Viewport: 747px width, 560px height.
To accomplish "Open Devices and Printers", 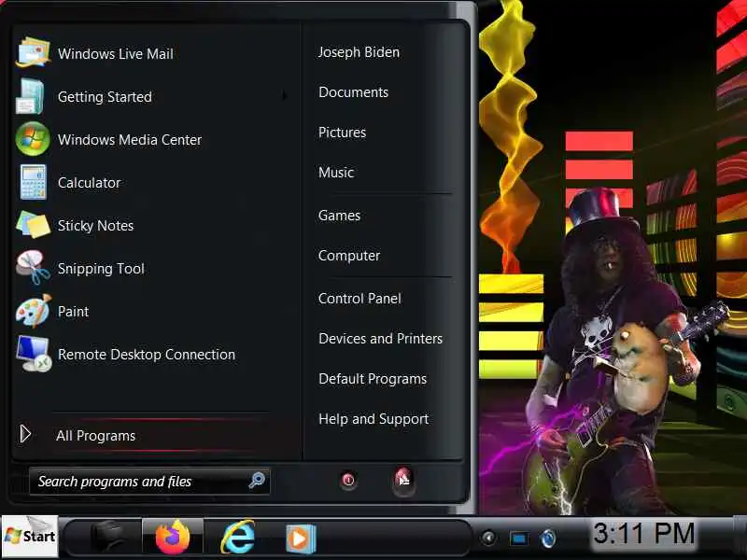I will [380, 339].
